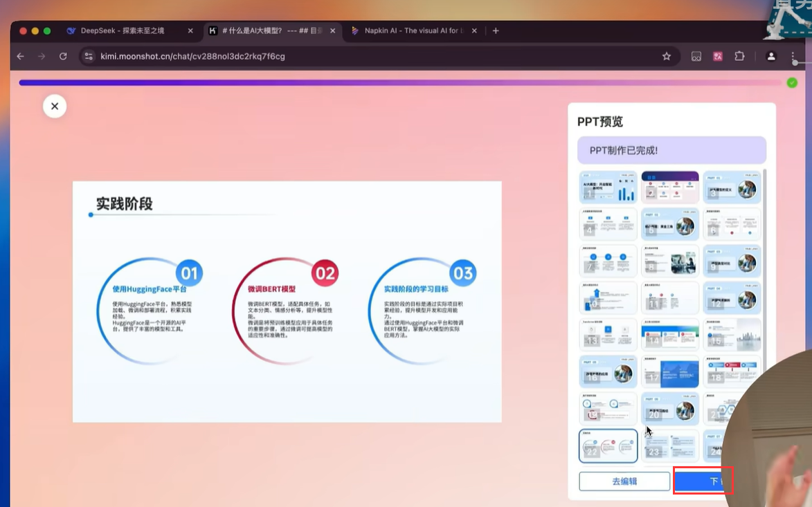This screenshot has width=812, height=507.
Task: Select slide thumbnail 18
Action: click(x=732, y=371)
